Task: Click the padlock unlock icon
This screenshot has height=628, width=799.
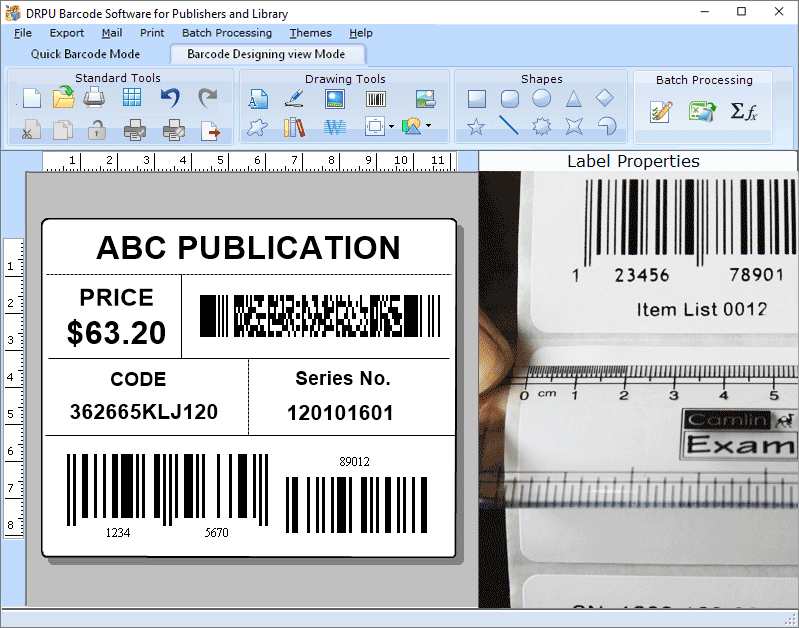Action: point(96,130)
